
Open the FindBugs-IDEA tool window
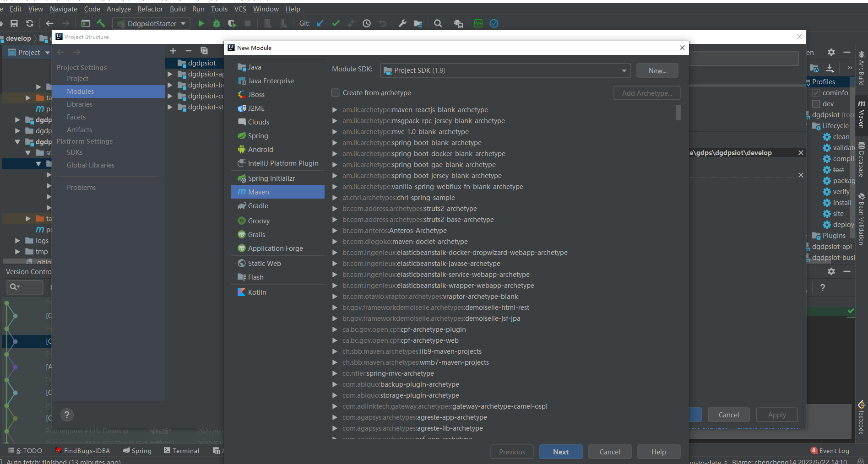[x=82, y=451]
